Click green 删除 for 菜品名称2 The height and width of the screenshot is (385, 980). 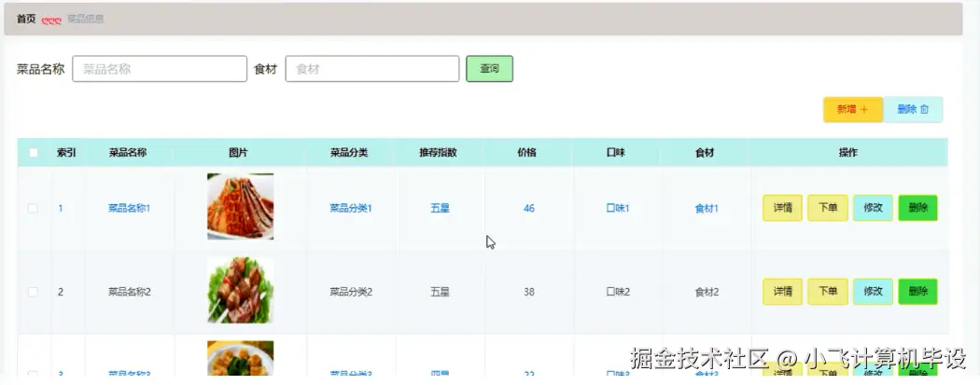918,292
